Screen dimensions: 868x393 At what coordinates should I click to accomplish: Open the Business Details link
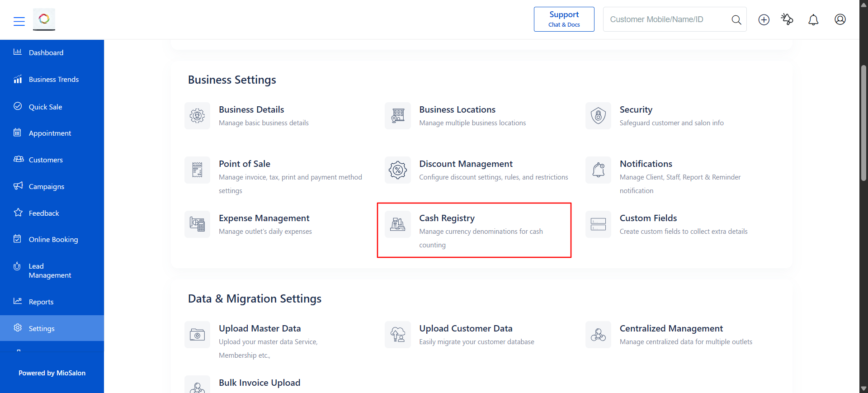point(251,109)
